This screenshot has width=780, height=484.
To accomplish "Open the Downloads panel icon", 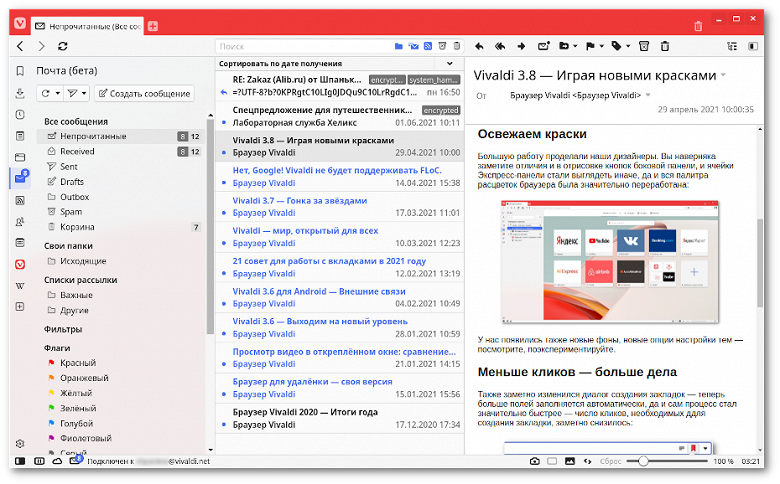I will click(x=20, y=93).
